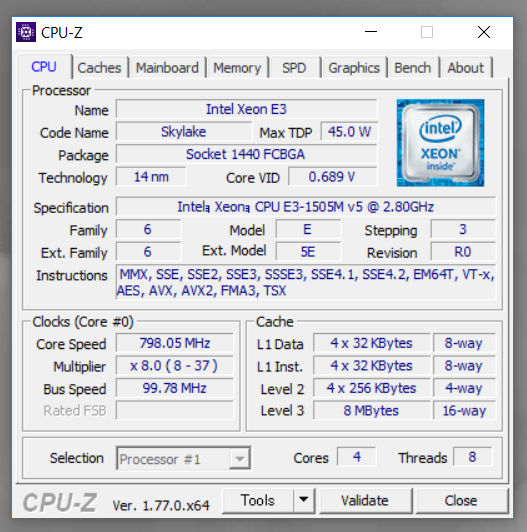Switch to the Caches tab

(x=99, y=68)
